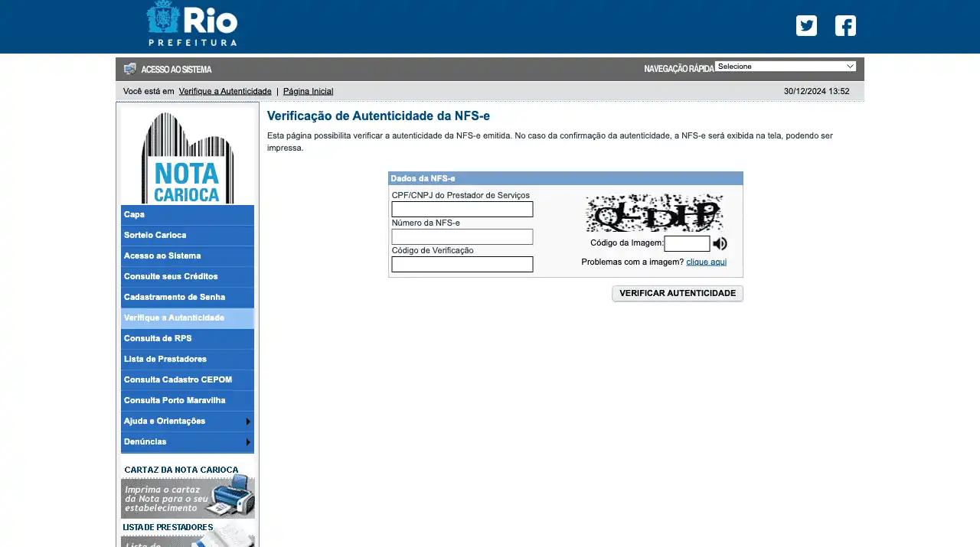Click the Nota Carioca barcode logo
This screenshot has height=547, width=980.
point(188,157)
